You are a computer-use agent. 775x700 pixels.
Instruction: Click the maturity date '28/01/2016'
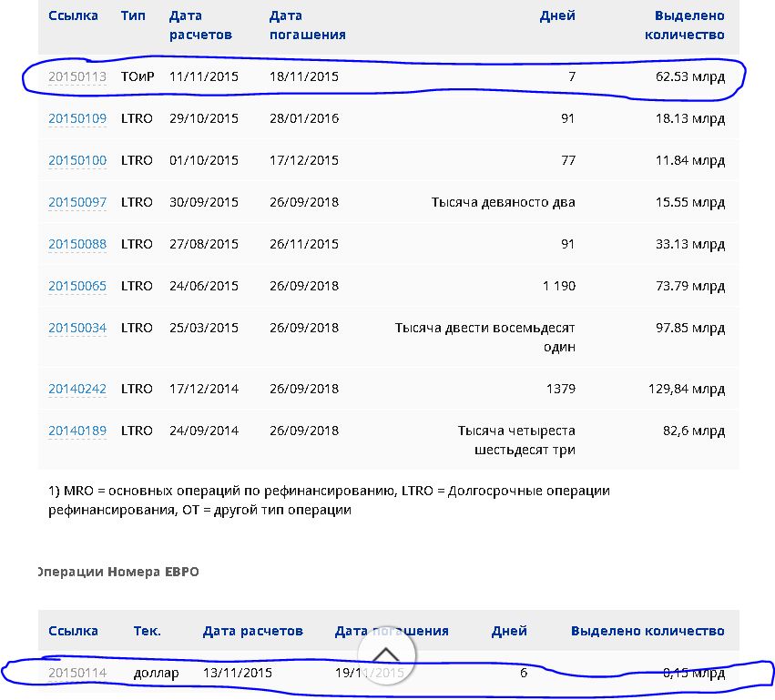coord(304,119)
